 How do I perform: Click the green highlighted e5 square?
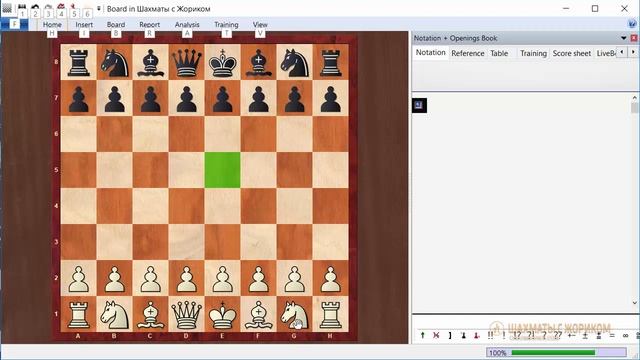tap(222, 170)
